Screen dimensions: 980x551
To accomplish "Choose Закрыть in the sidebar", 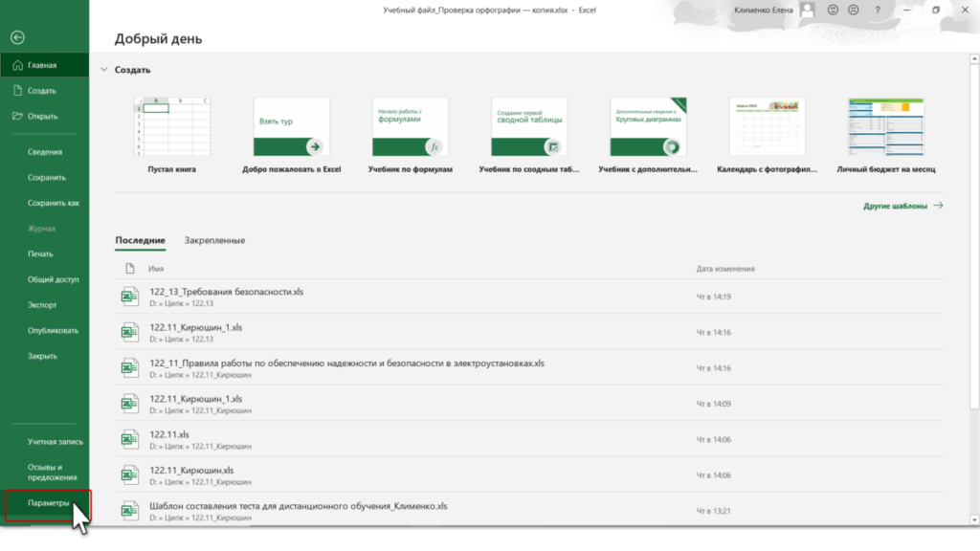I will pos(44,356).
